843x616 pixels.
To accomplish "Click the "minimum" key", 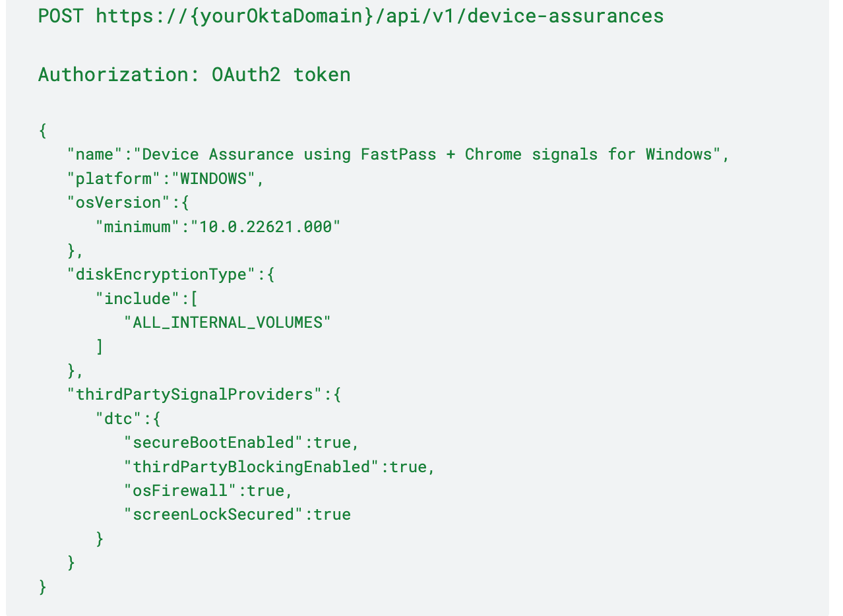I will point(137,227).
